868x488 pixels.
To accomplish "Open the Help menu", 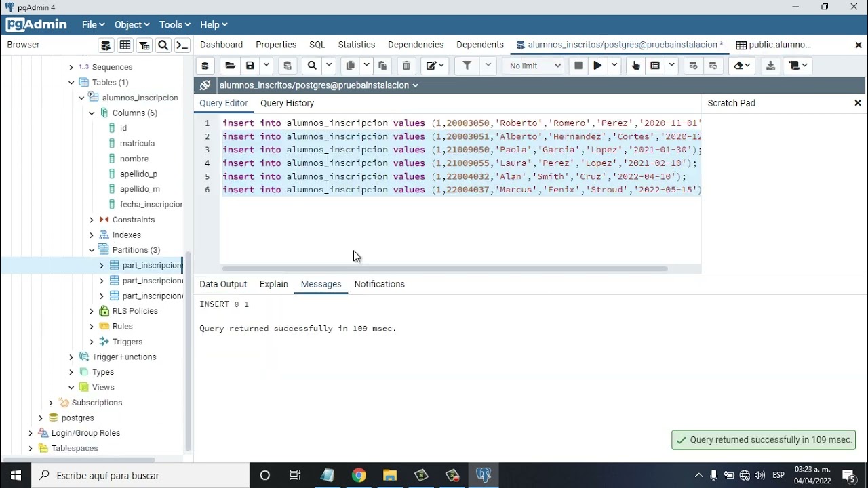I will pos(213,24).
